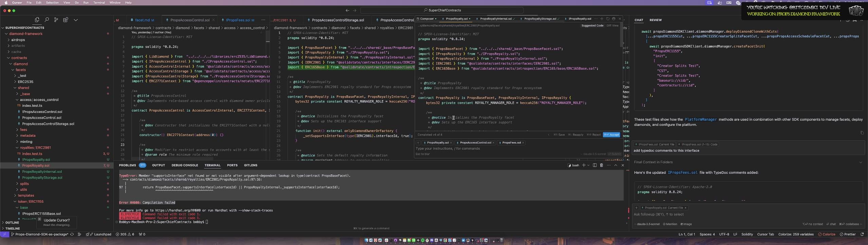This screenshot has width=868, height=245.
Task: Copy chat message with copy icon
Action: pyautogui.click(x=862, y=133)
